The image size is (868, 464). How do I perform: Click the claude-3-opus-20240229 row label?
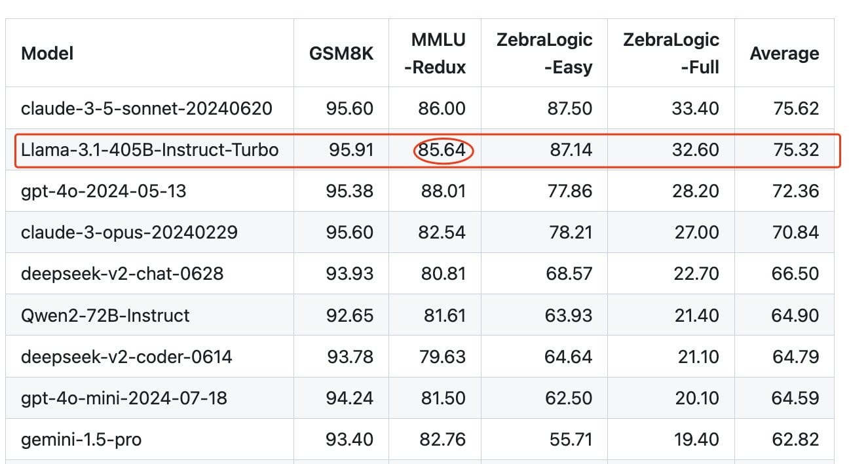[x=129, y=232]
